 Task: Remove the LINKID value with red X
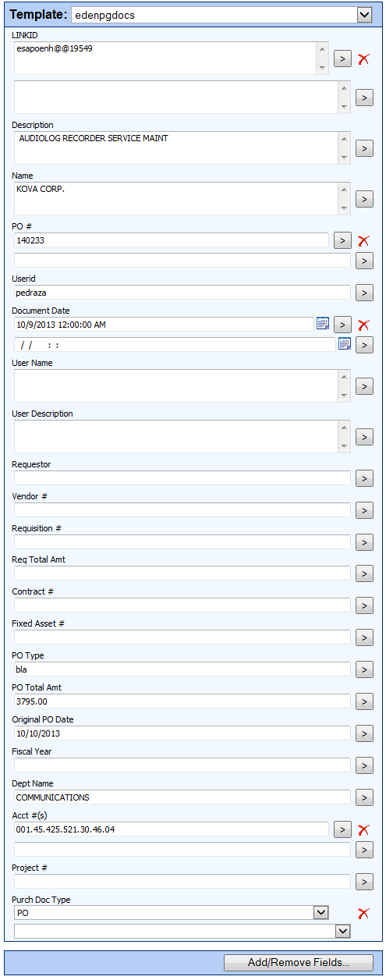363,59
